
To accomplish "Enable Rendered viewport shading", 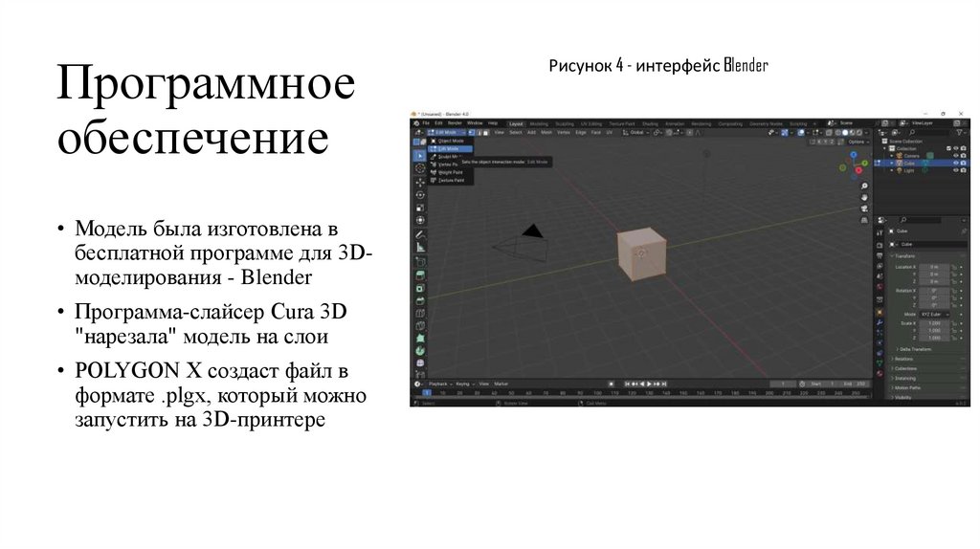I will [x=859, y=133].
